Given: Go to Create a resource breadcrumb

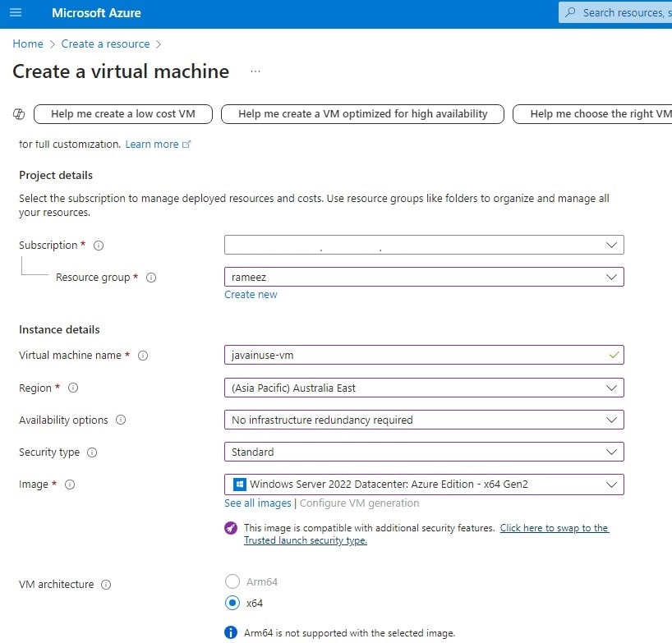Looking at the screenshot, I should click(x=105, y=44).
